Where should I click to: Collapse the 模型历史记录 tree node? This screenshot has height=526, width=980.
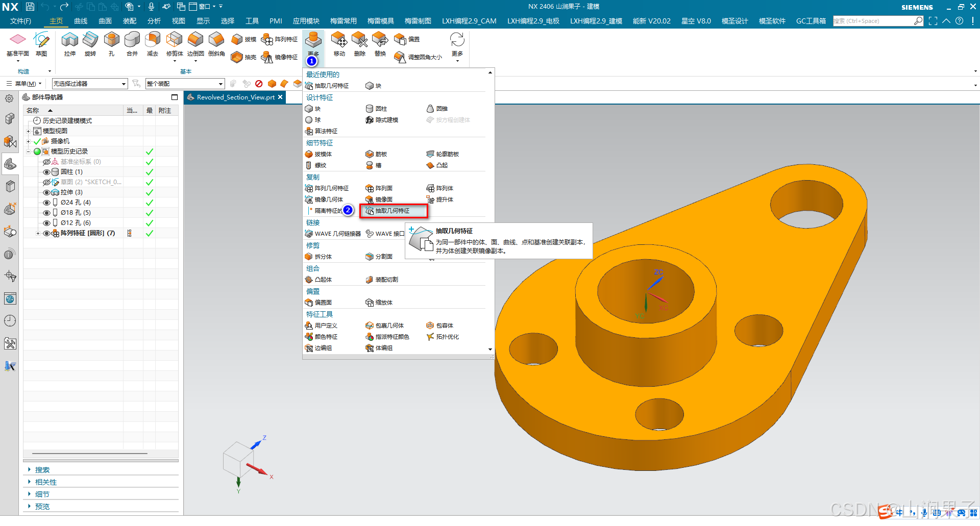(x=29, y=152)
